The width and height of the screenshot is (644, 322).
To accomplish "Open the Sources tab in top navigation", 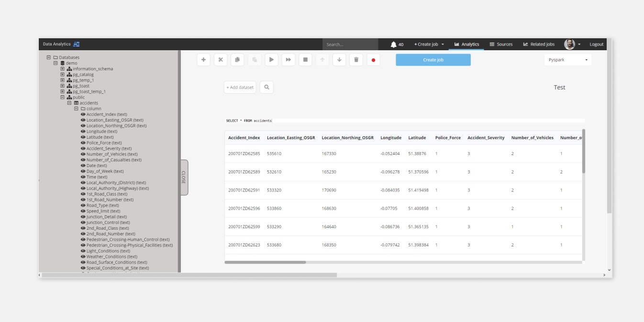I will (x=501, y=44).
